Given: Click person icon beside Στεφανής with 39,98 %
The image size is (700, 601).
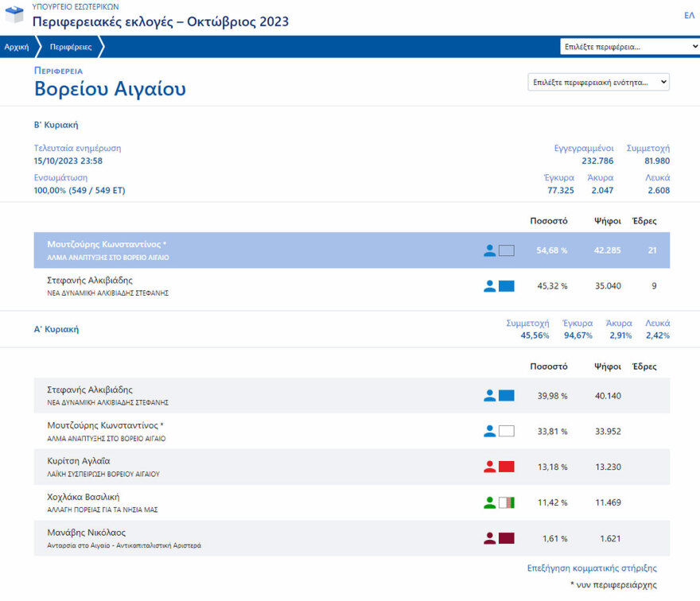Looking at the screenshot, I should (489, 395).
